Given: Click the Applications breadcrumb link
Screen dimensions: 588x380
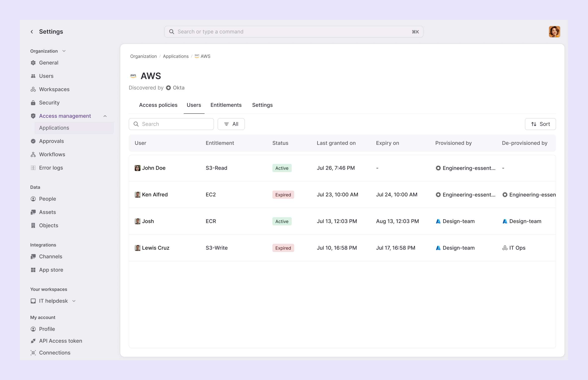Looking at the screenshot, I should click(176, 56).
